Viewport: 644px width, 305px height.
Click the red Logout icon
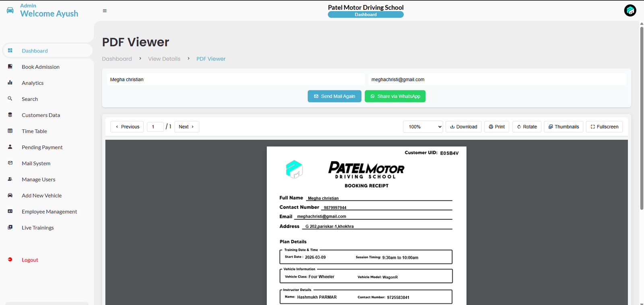pyautogui.click(x=10, y=260)
